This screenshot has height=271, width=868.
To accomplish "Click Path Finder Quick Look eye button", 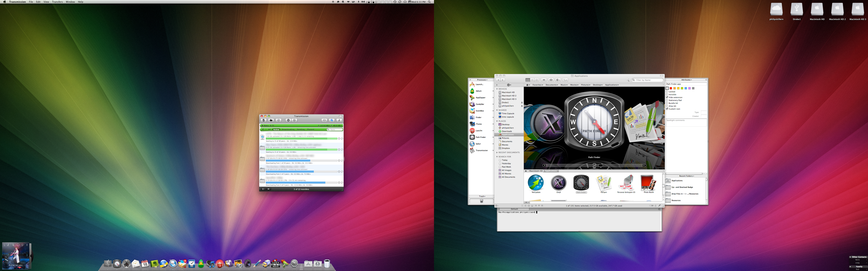I will [551, 80].
